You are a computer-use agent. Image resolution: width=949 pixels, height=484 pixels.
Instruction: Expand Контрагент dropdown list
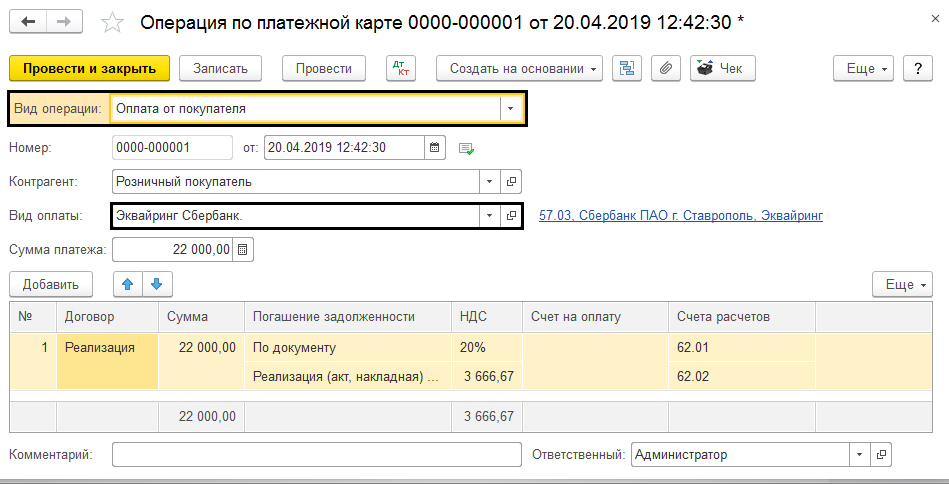tap(489, 182)
